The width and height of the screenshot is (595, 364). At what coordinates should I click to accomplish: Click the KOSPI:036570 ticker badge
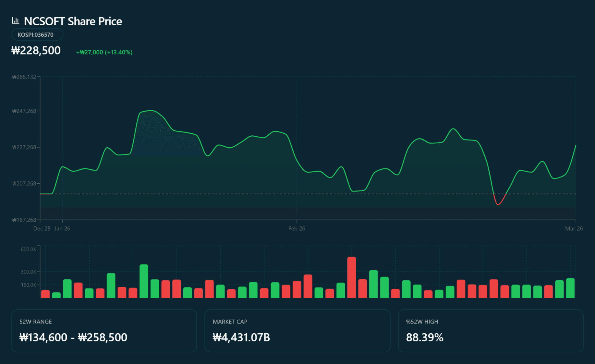click(37, 35)
